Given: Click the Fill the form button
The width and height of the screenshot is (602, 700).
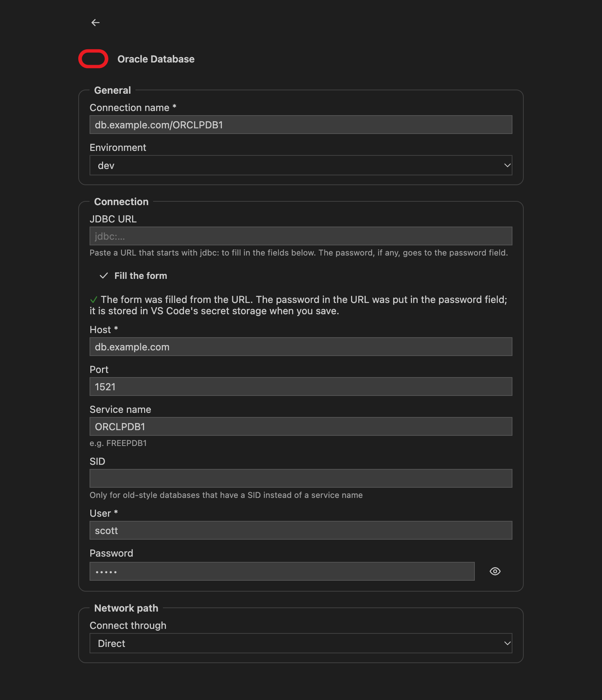Looking at the screenshot, I should coord(133,276).
